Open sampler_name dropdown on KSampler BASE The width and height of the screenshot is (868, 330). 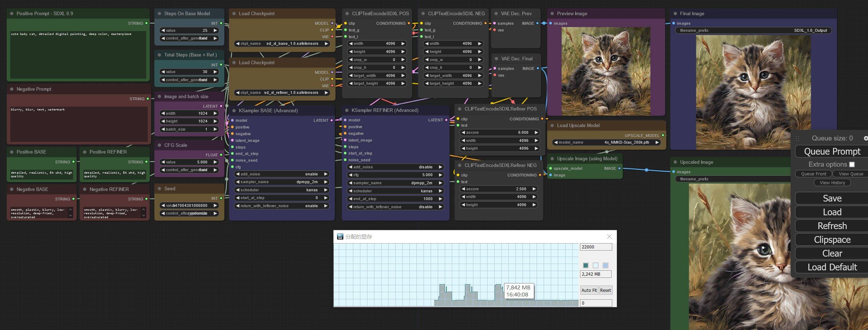click(282, 182)
